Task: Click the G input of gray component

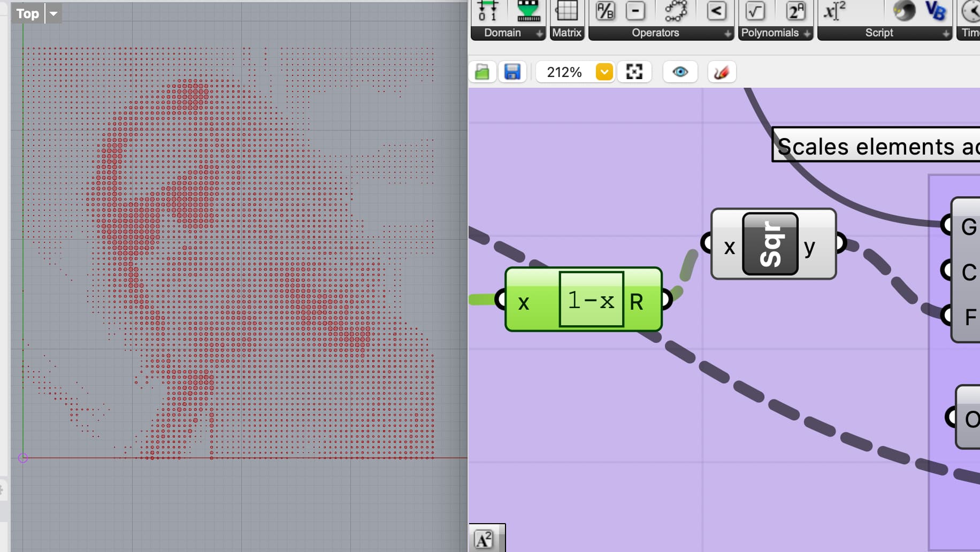Action: [x=969, y=227]
